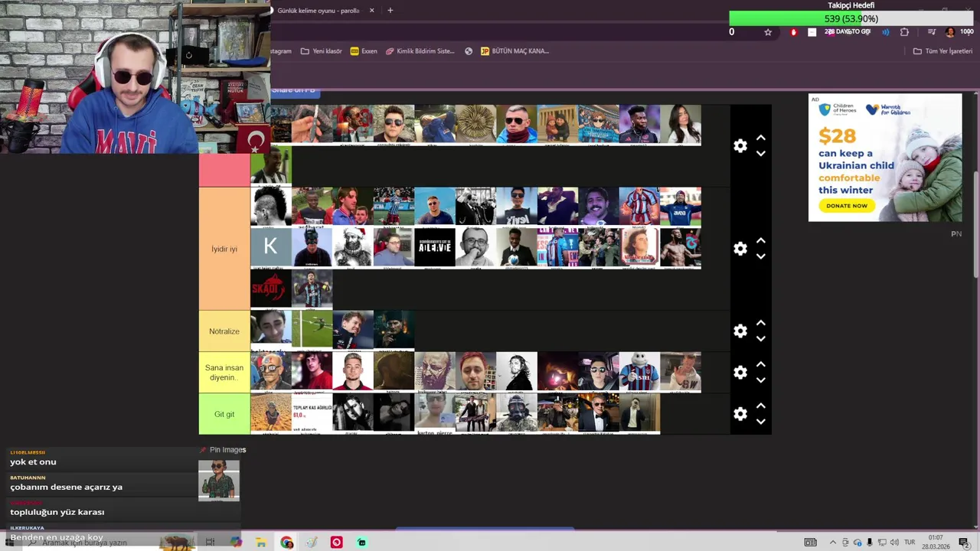Screen dimensions: 980x551
Task: Open Google Chrome from the taskbar
Action: 286,543
